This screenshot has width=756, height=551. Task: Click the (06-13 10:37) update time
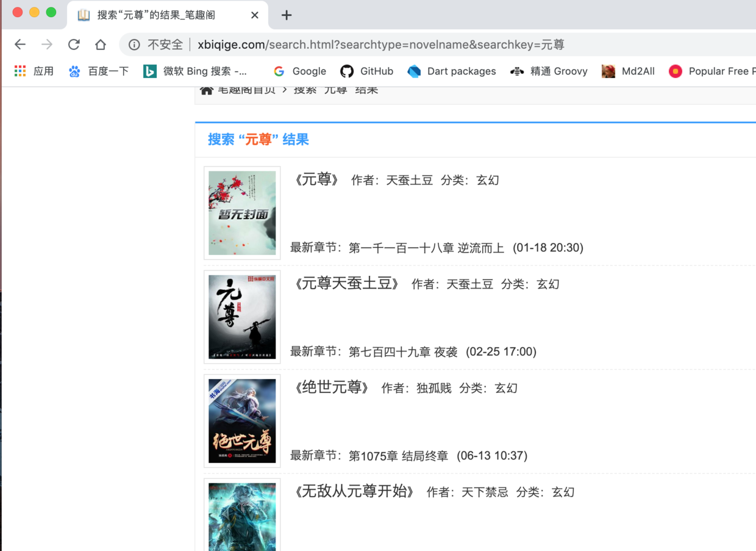click(492, 455)
